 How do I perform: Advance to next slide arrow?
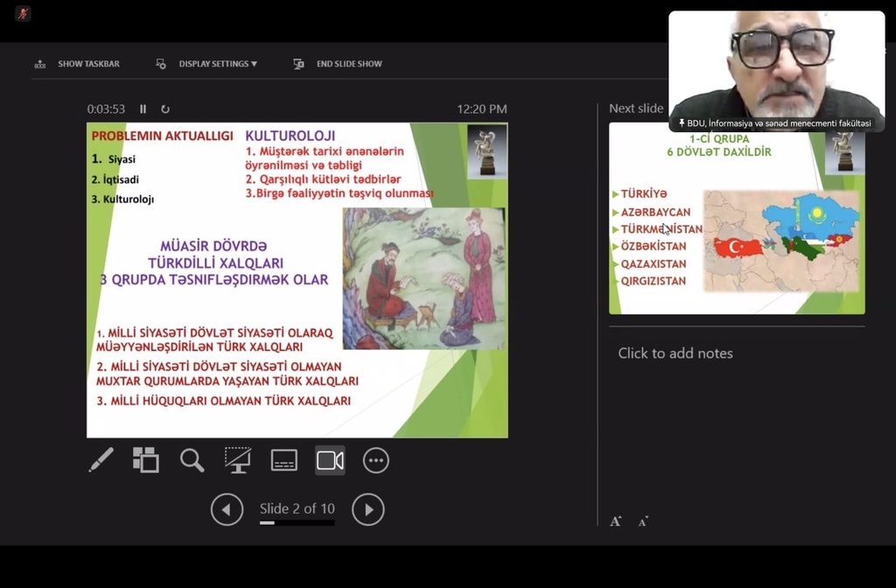(368, 509)
